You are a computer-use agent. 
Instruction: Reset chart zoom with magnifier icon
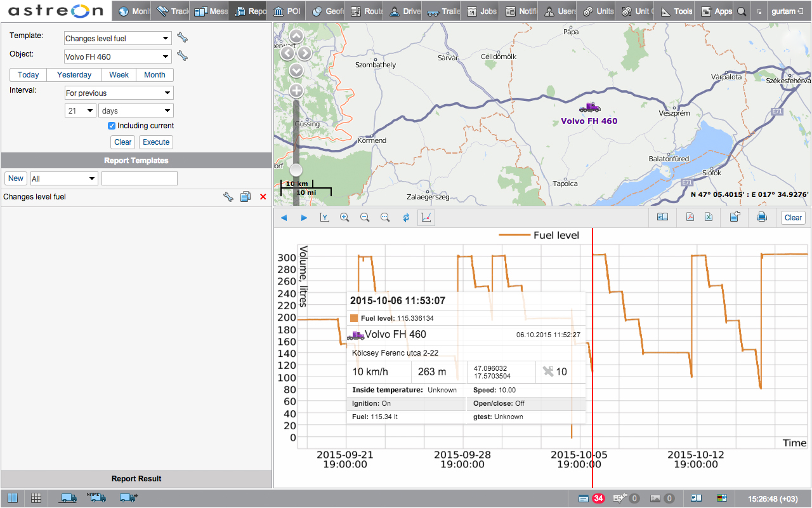click(385, 217)
